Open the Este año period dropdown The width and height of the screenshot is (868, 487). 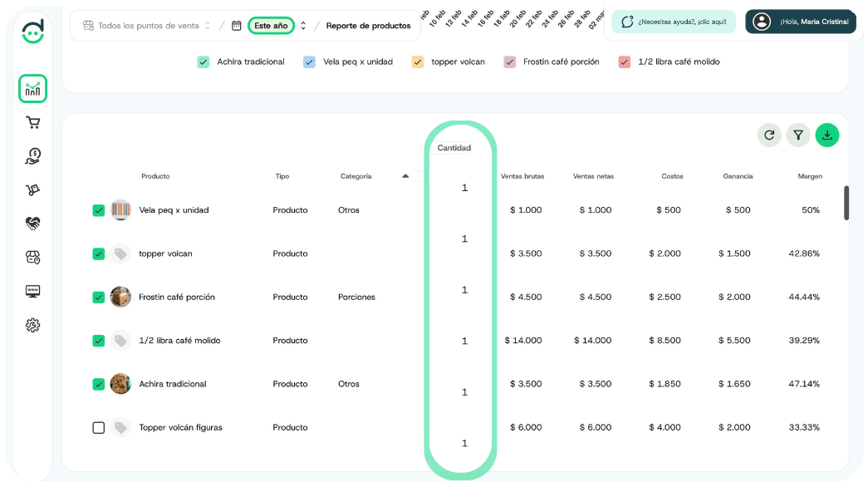tap(271, 26)
